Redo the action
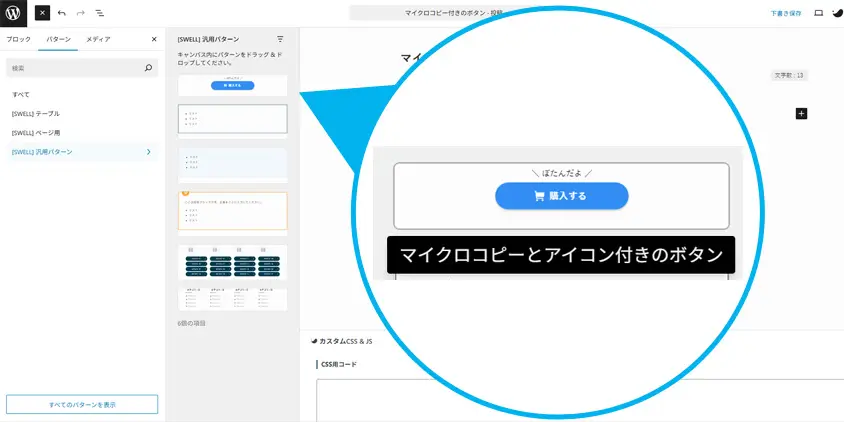The width and height of the screenshot is (844, 422). point(80,13)
